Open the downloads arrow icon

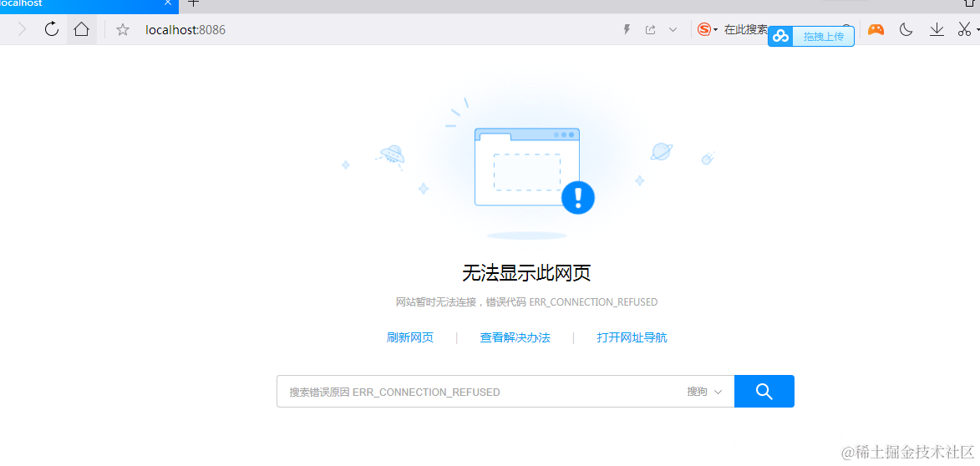(x=937, y=29)
